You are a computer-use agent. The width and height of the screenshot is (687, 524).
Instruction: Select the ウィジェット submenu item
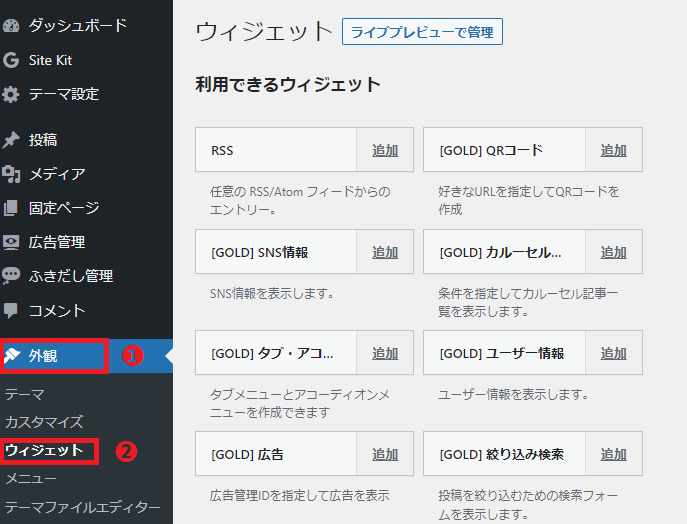tap(44, 451)
